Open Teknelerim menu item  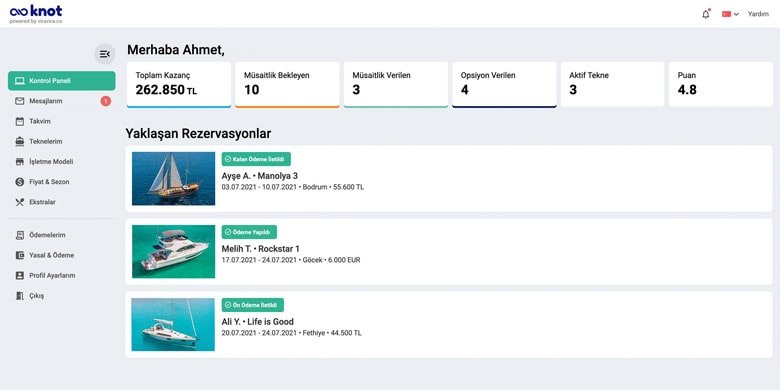(61, 142)
